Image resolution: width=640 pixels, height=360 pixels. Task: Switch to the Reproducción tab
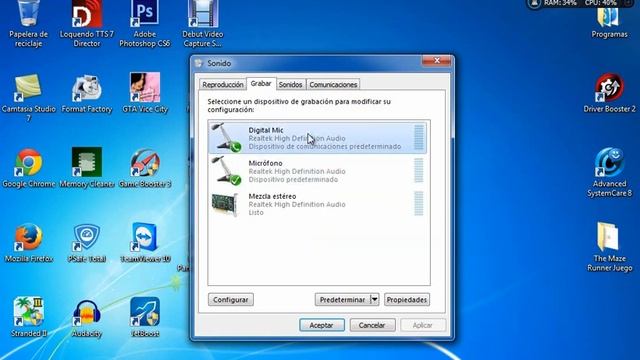222,84
